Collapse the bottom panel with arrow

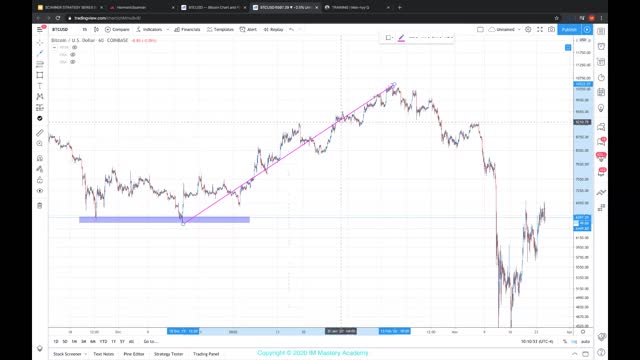(575, 353)
